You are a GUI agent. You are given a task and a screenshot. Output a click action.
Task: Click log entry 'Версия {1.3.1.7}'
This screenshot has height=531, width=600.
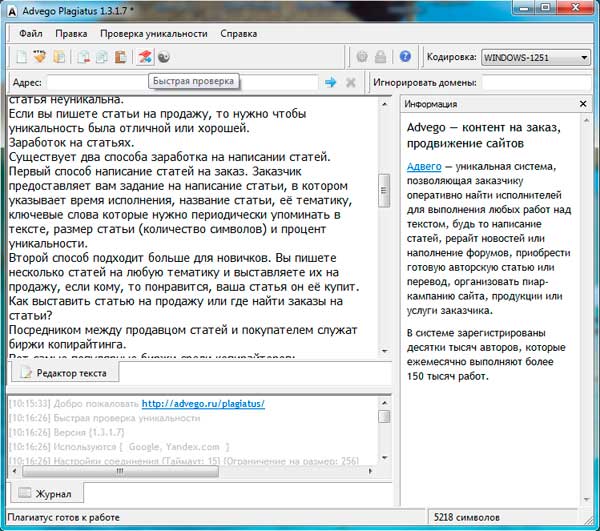(89, 432)
